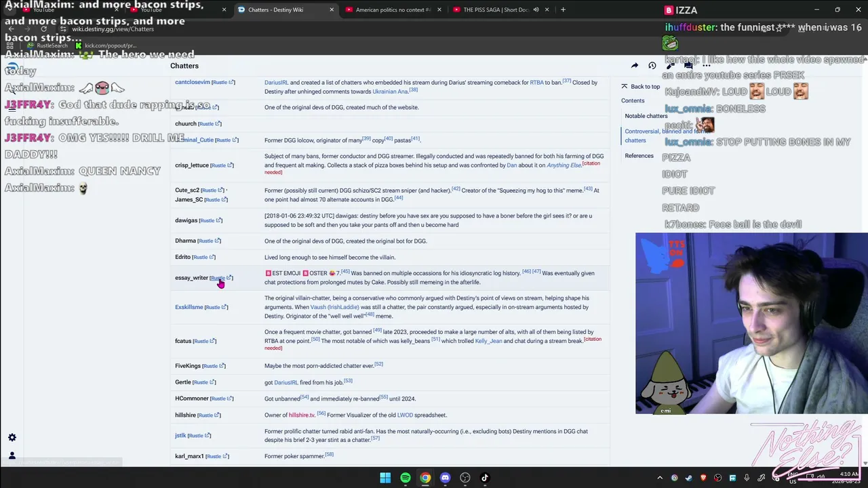Open the hillshire.tv link
The image size is (868, 488).
(x=302, y=415)
